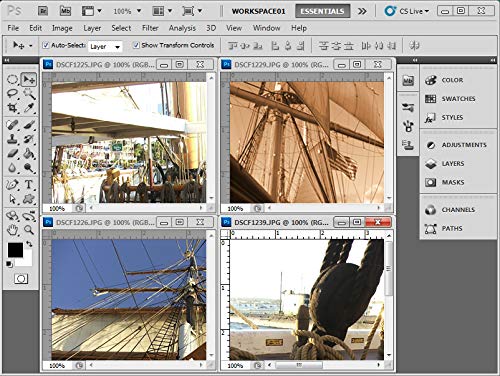Open the Layer menu
The width and height of the screenshot is (500, 376).
(x=92, y=28)
